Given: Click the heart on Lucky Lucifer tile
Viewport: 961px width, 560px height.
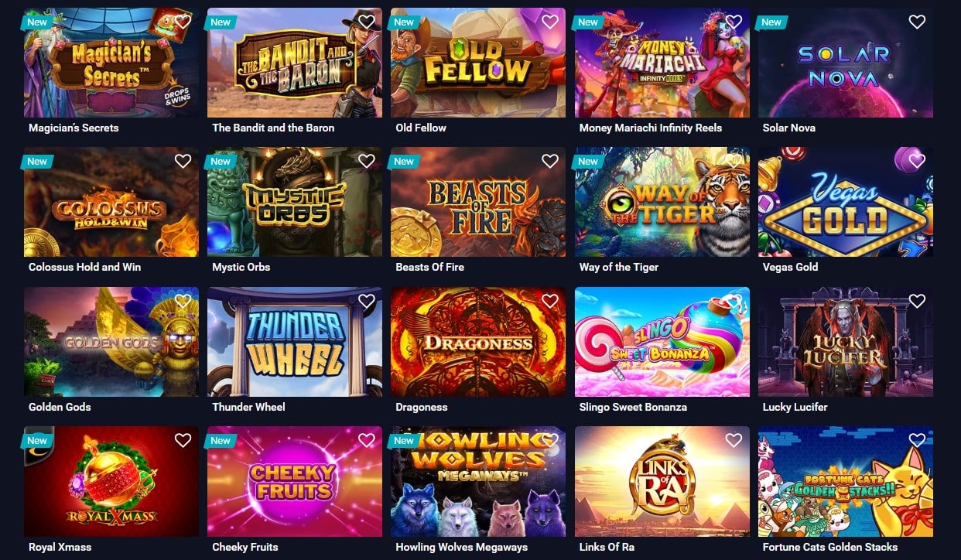Looking at the screenshot, I should [x=917, y=301].
